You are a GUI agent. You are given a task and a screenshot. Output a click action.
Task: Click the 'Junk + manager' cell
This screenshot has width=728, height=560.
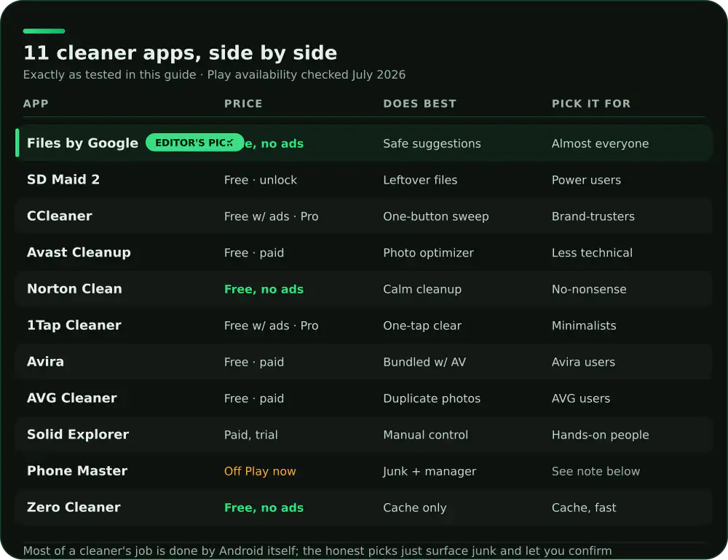coord(430,471)
